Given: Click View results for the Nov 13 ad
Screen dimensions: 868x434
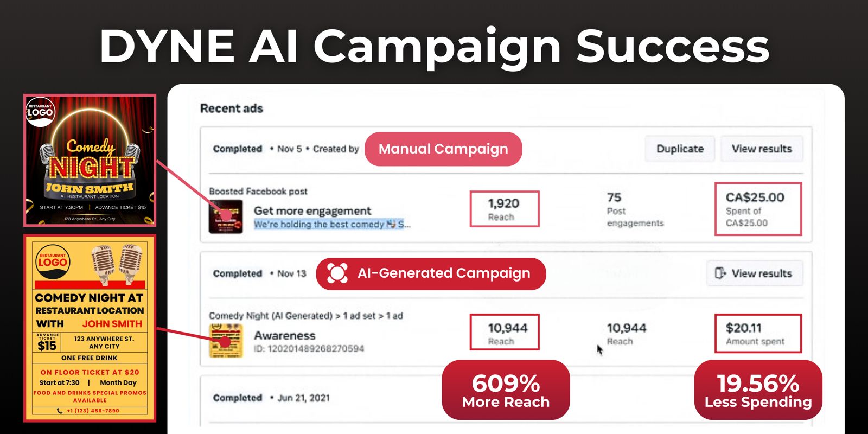Looking at the screenshot, I should [x=761, y=273].
